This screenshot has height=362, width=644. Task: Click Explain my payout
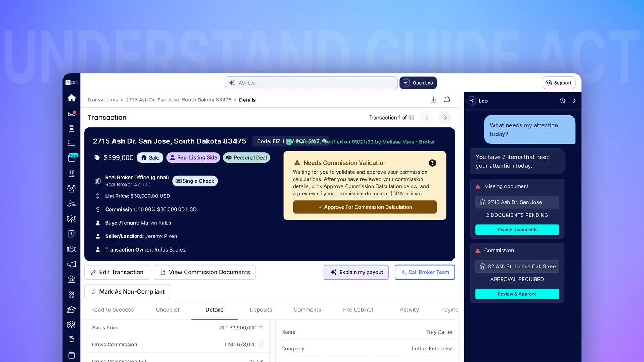356,272
